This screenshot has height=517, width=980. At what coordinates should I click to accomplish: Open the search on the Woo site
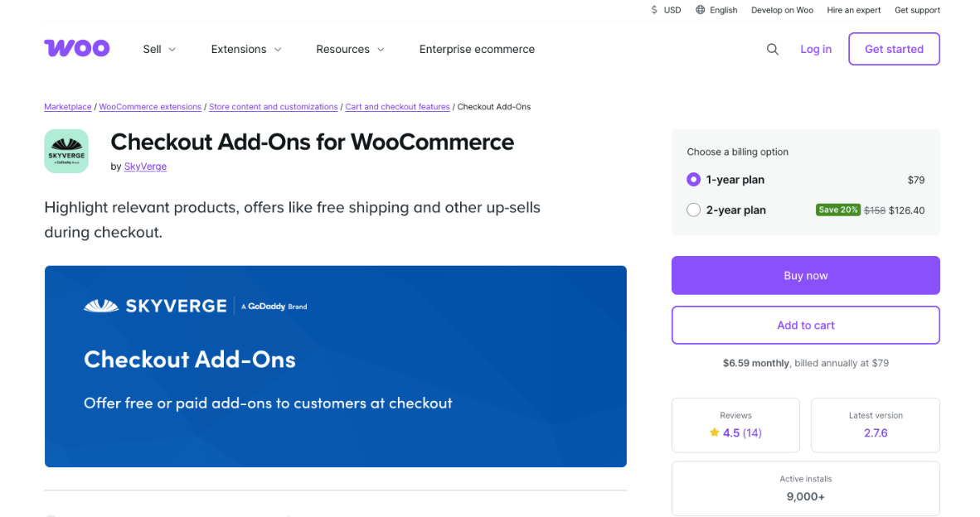(x=773, y=49)
